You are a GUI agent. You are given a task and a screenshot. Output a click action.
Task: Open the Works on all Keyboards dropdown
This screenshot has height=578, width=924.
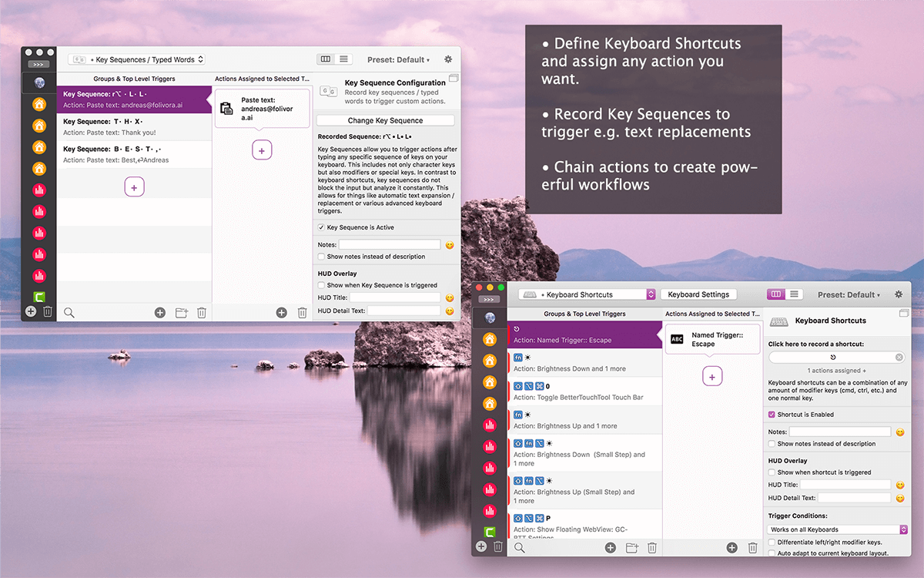click(837, 529)
